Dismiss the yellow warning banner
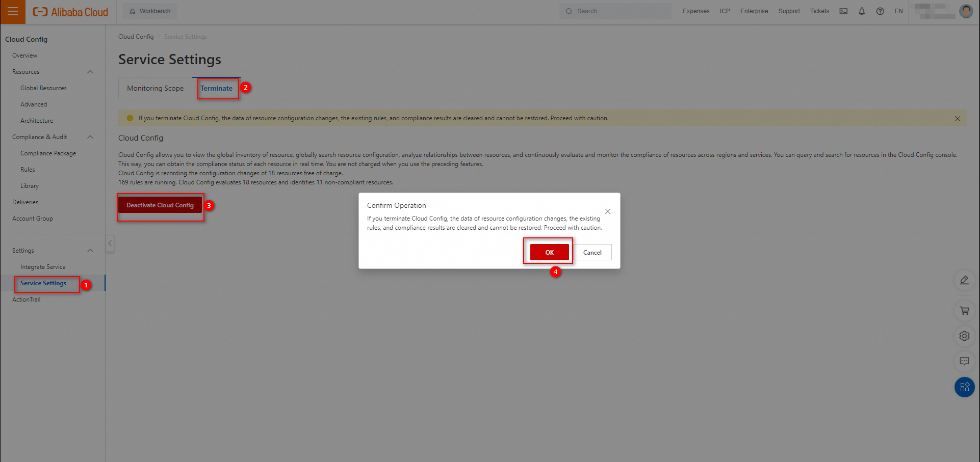This screenshot has width=980, height=462. click(957, 119)
